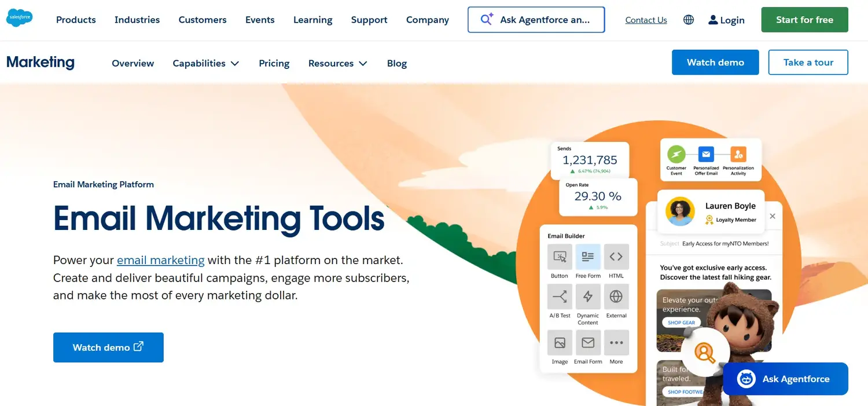Click the Sends 1,231,785 stat card
Viewport: 868px width, 406px height.
[x=590, y=160]
